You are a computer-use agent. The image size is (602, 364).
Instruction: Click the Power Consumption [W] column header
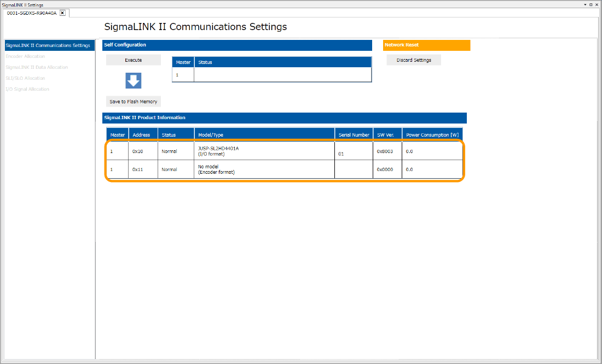(432, 135)
